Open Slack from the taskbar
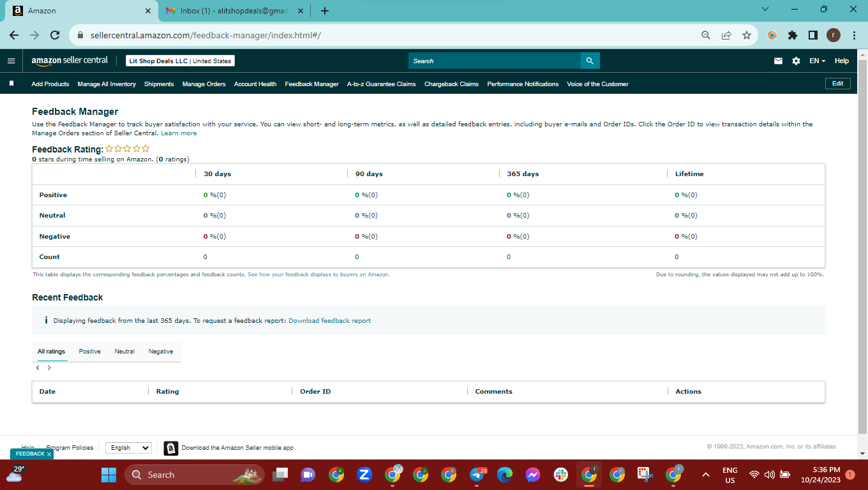Image resolution: width=868 pixels, height=490 pixels. click(561, 475)
